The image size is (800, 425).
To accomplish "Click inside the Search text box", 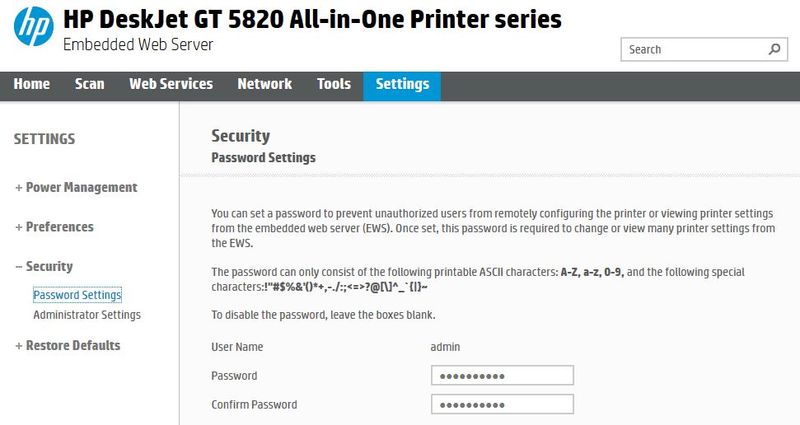I will point(692,49).
